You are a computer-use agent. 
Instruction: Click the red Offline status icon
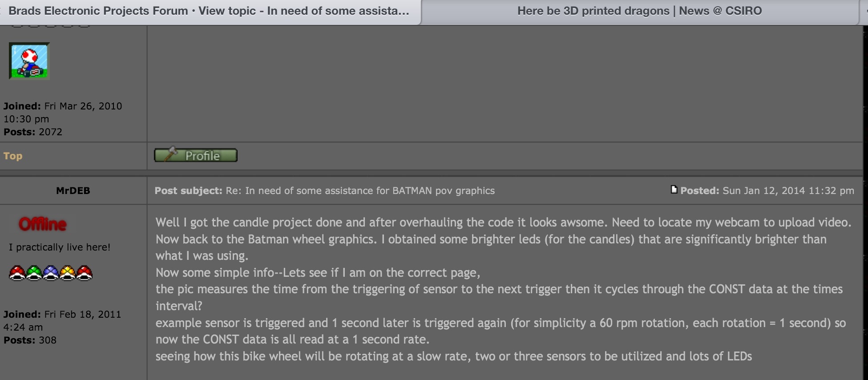(x=42, y=224)
